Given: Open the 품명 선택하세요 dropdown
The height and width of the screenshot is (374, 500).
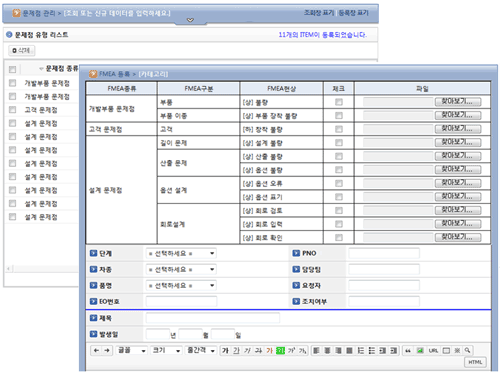Looking at the screenshot, I should (181, 285).
